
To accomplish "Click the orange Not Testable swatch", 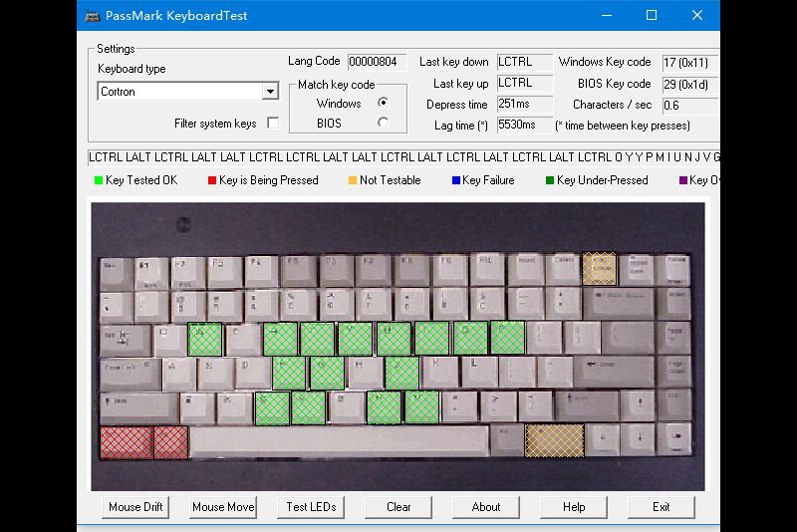I will click(x=353, y=180).
